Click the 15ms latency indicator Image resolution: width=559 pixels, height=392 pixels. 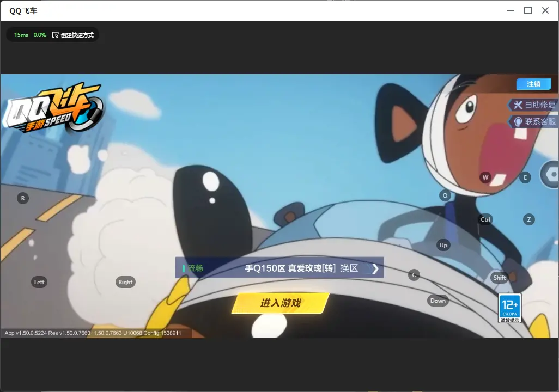[x=21, y=35]
